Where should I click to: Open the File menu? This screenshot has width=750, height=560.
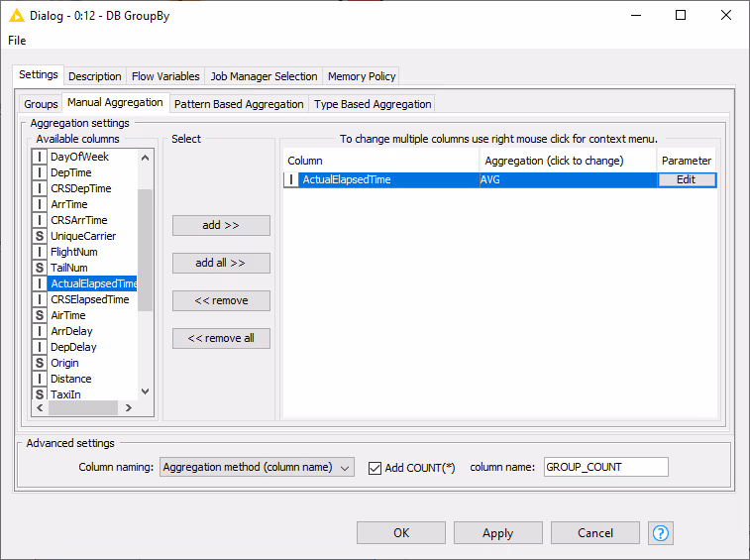[x=17, y=41]
